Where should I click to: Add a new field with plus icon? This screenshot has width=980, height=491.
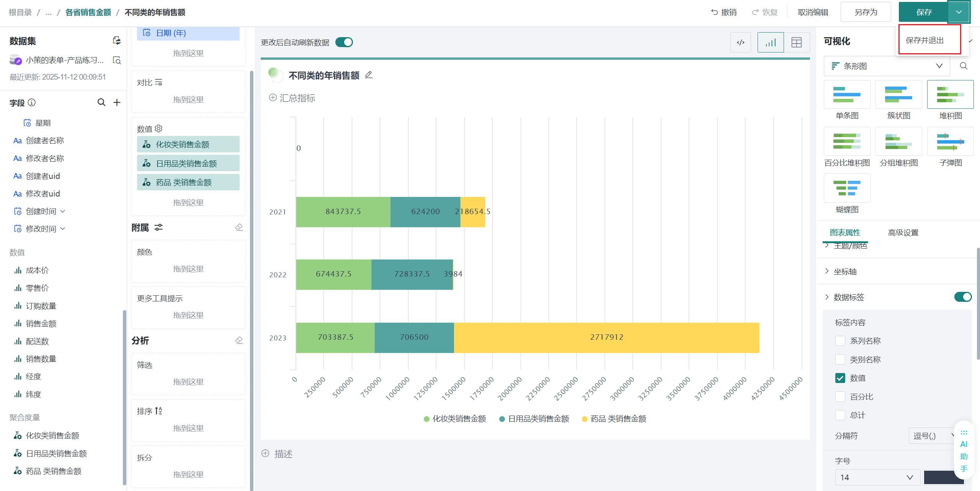(117, 102)
